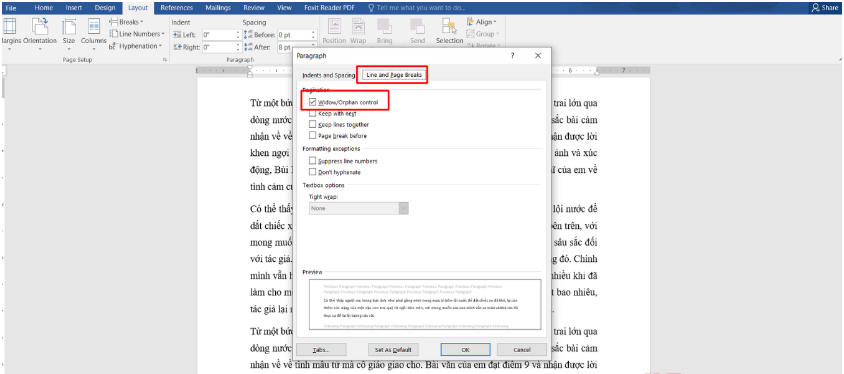This screenshot has width=844, height=374.
Task: Click the right indent marker on ruler
Action: pos(596,73)
